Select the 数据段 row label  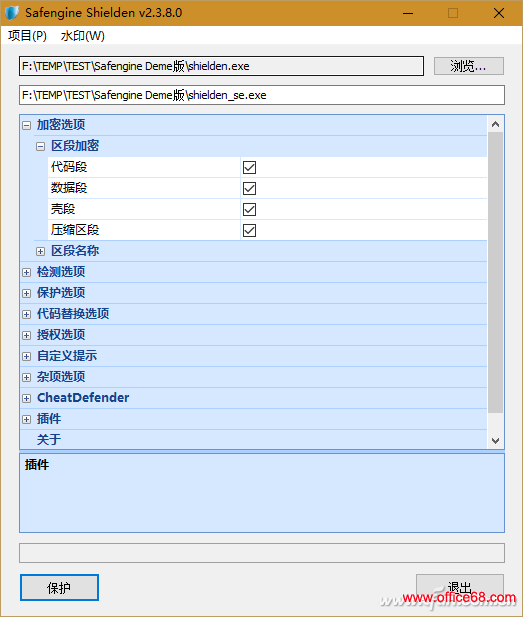coord(69,188)
